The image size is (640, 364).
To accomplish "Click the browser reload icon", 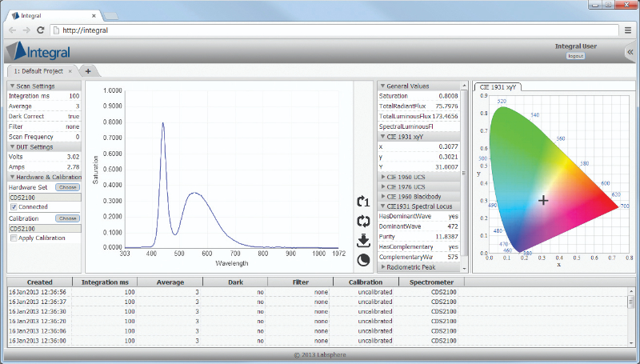I will [x=42, y=30].
